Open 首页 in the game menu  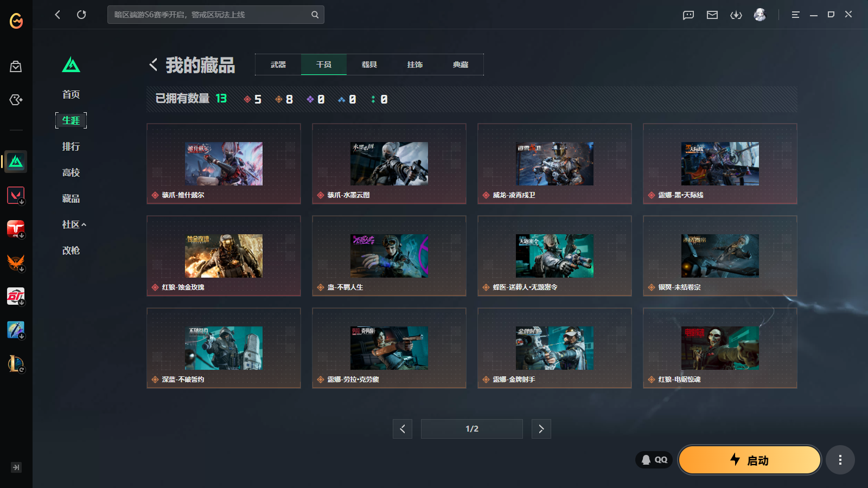click(71, 94)
